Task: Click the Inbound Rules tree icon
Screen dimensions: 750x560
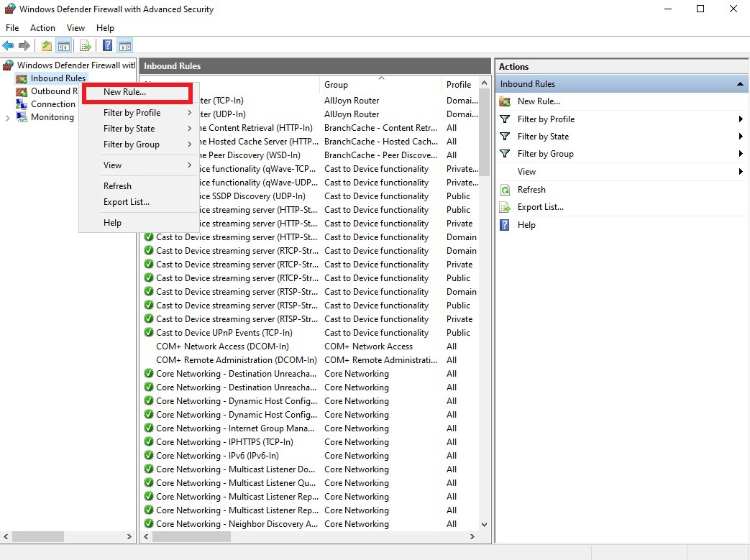Action: (21, 78)
